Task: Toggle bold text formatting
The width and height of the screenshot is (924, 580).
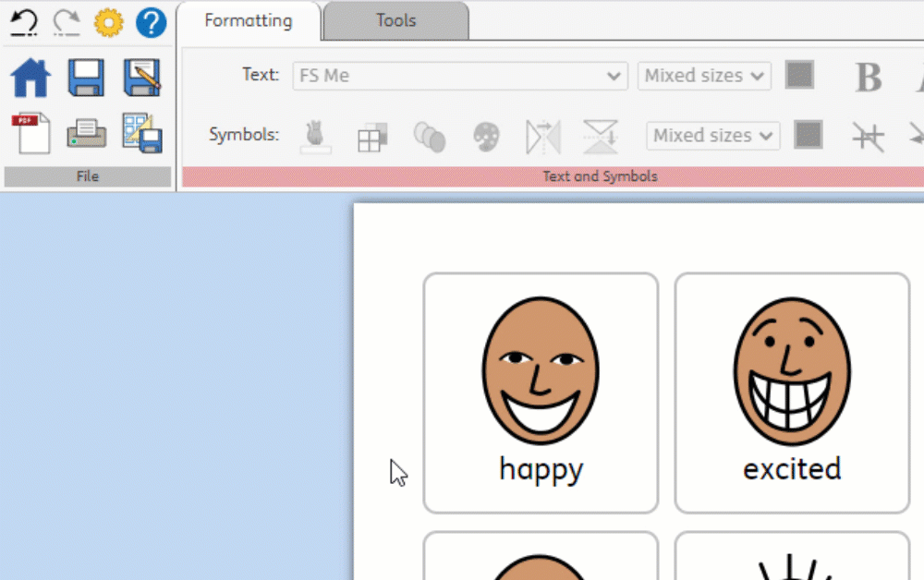Action: (x=868, y=78)
